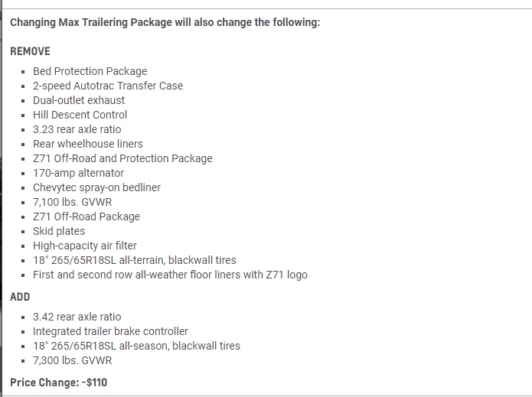Click the Chevytec spray-on bedliner item
Viewport: 532px width, 397px height.
[x=96, y=187]
